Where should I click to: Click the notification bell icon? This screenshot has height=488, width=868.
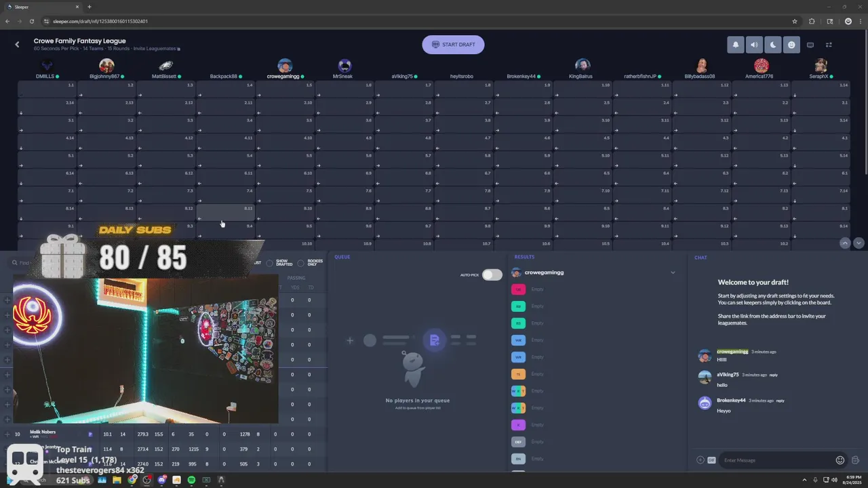pos(735,45)
